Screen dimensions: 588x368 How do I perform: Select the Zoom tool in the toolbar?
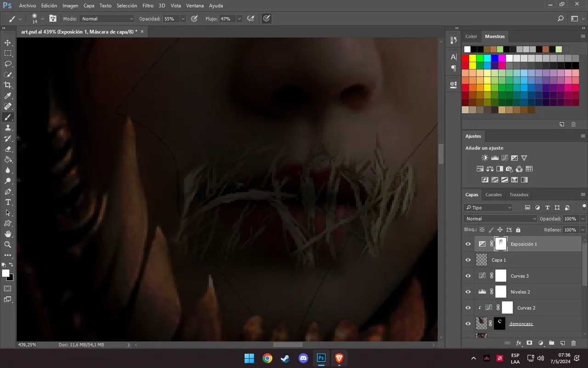(8, 245)
